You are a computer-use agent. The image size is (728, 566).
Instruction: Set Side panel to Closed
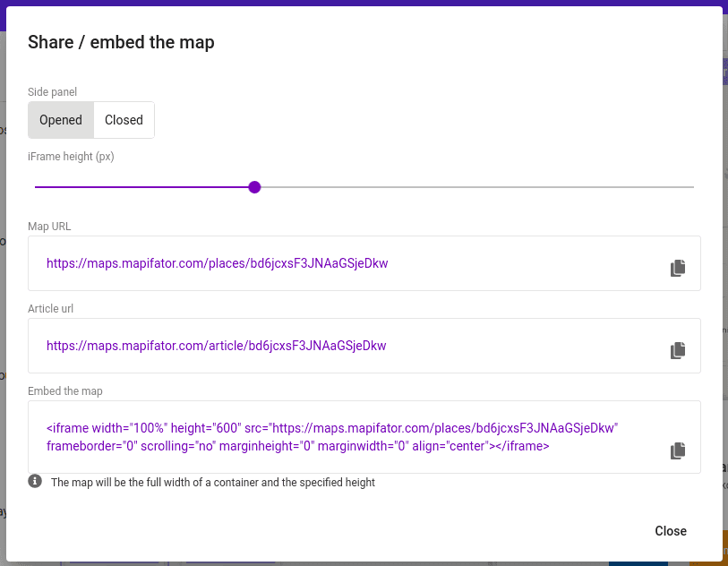[x=124, y=120]
